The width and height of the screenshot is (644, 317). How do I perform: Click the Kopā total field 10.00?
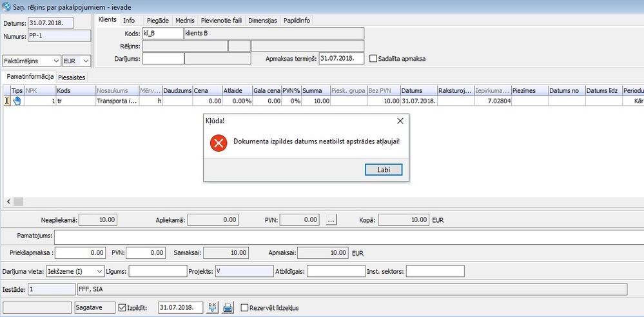(x=404, y=220)
